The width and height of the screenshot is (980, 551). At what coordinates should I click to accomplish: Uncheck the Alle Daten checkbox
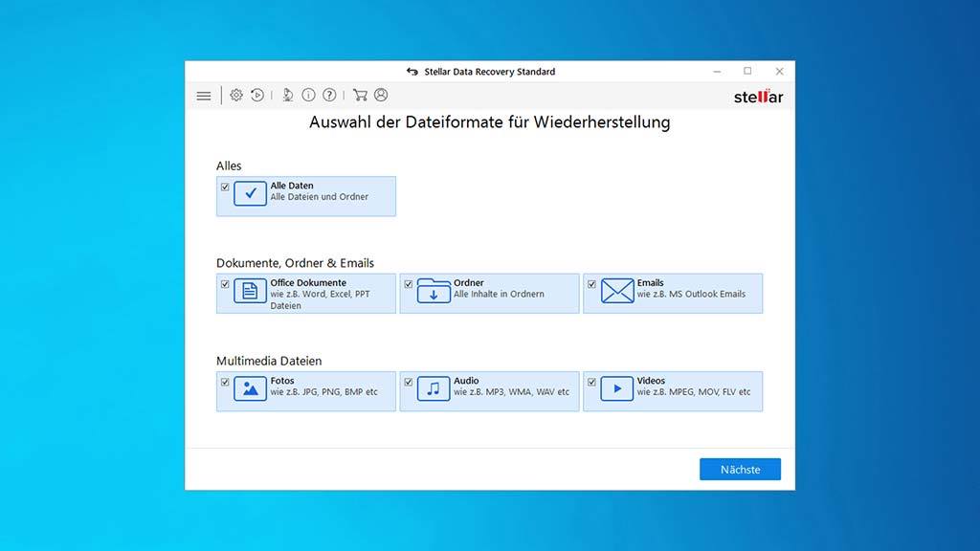point(225,187)
